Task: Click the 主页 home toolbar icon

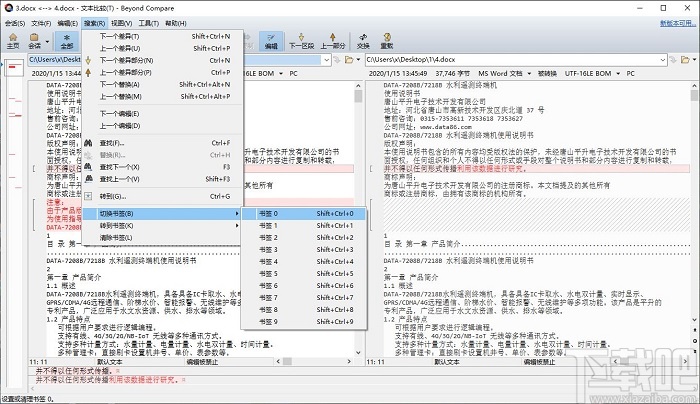Action: click(x=13, y=41)
